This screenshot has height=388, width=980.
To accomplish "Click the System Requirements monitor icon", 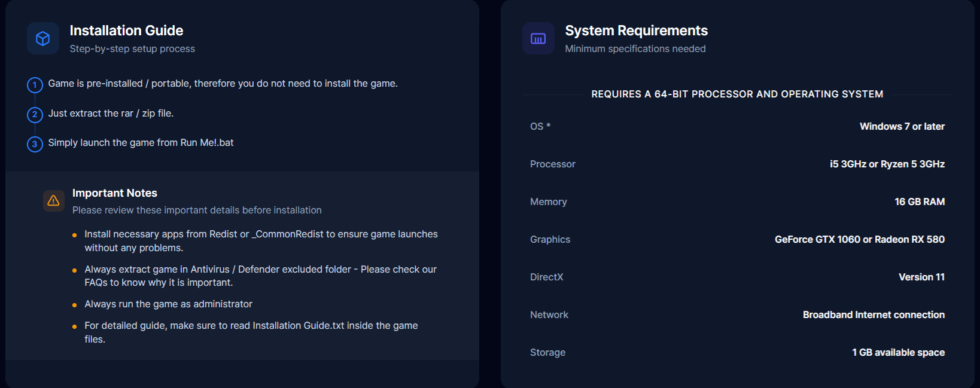I will 538,38.
